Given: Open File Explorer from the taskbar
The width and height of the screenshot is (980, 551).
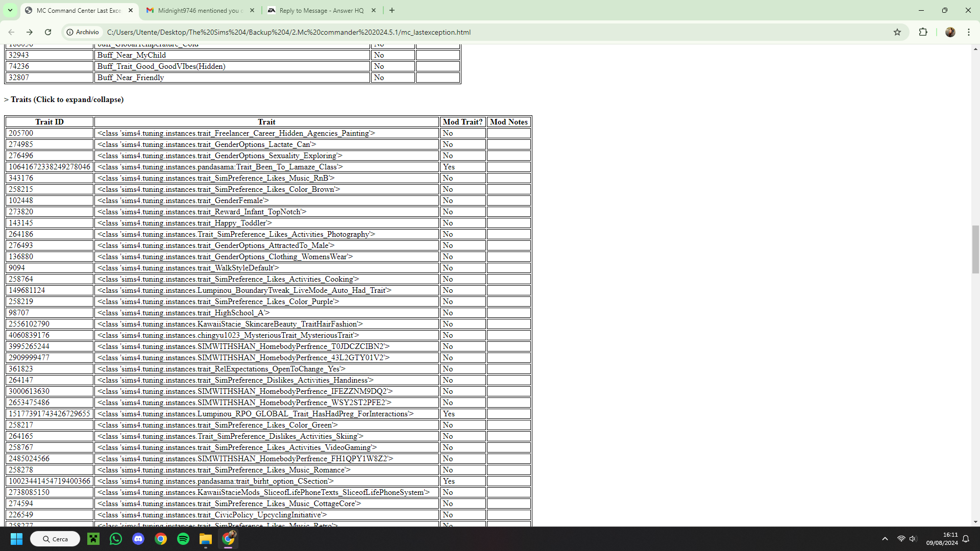Looking at the screenshot, I should (x=205, y=539).
